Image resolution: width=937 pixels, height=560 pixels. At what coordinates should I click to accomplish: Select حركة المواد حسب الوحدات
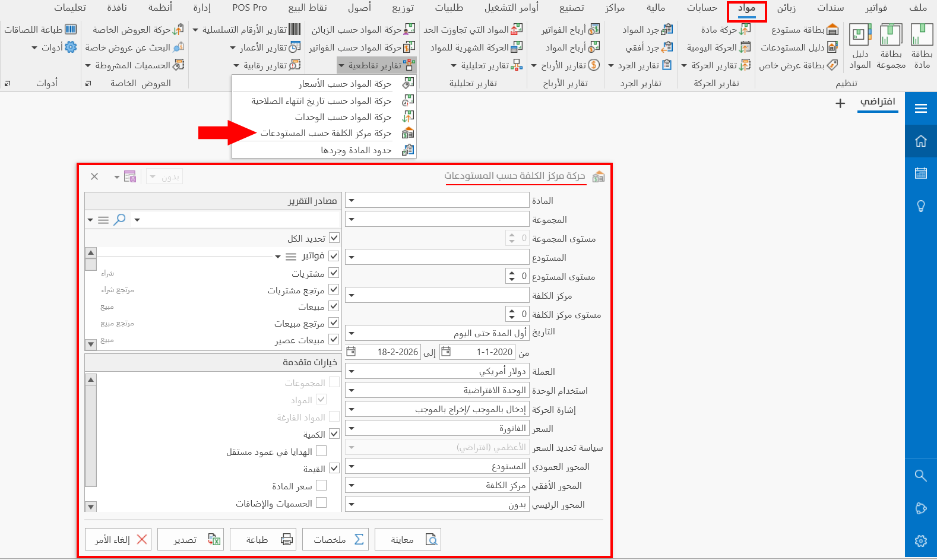click(x=324, y=117)
